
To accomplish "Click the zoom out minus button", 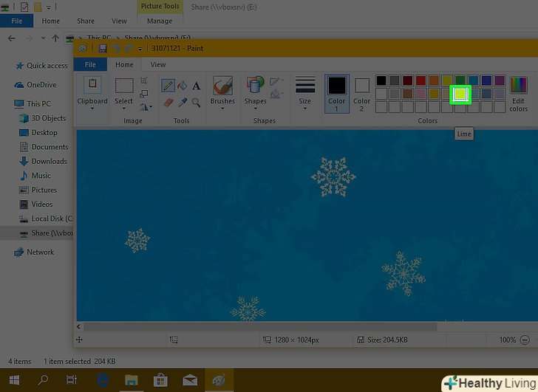I will click(525, 340).
